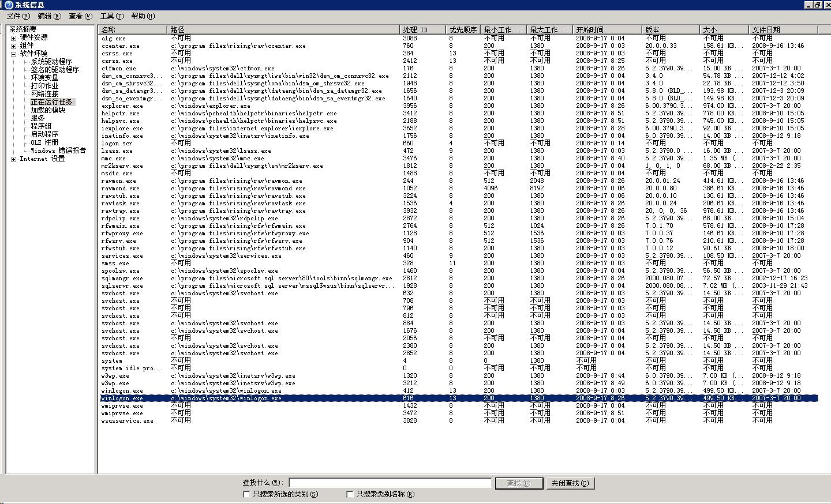Sort by the 版本 column header
This screenshot has width=831, height=504.
[x=671, y=29]
